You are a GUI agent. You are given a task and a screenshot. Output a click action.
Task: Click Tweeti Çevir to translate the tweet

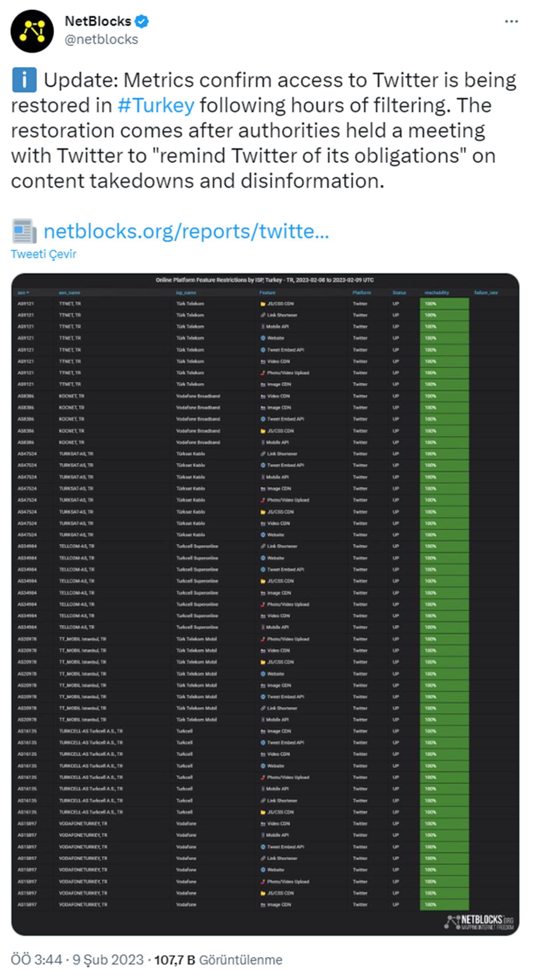pyautogui.click(x=44, y=254)
